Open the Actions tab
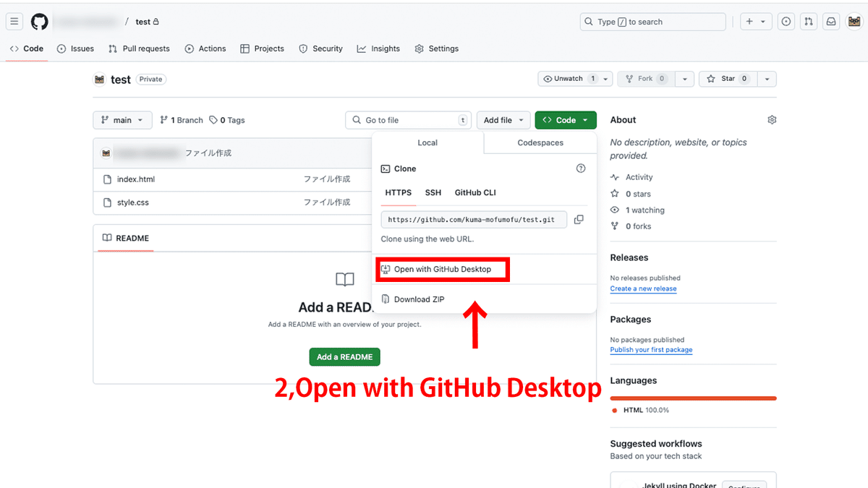This screenshot has height=488, width=868. [205, 48]
